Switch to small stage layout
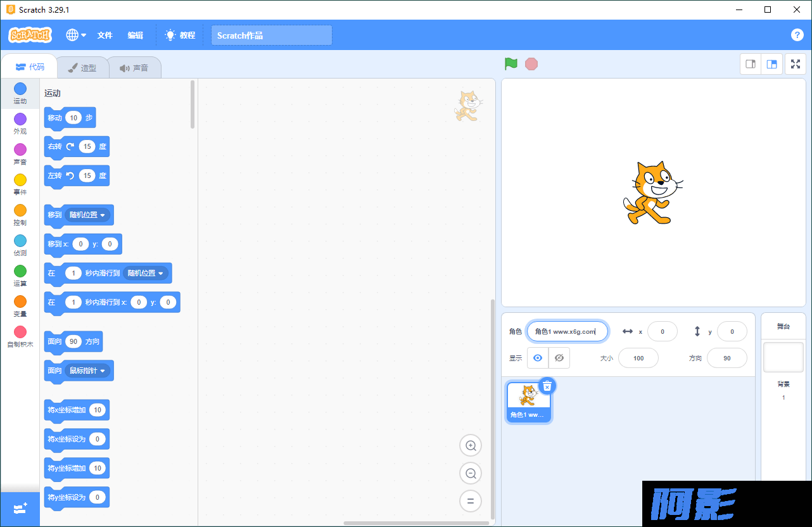Viewport: 812px width, 527px height. pos(751,64)
